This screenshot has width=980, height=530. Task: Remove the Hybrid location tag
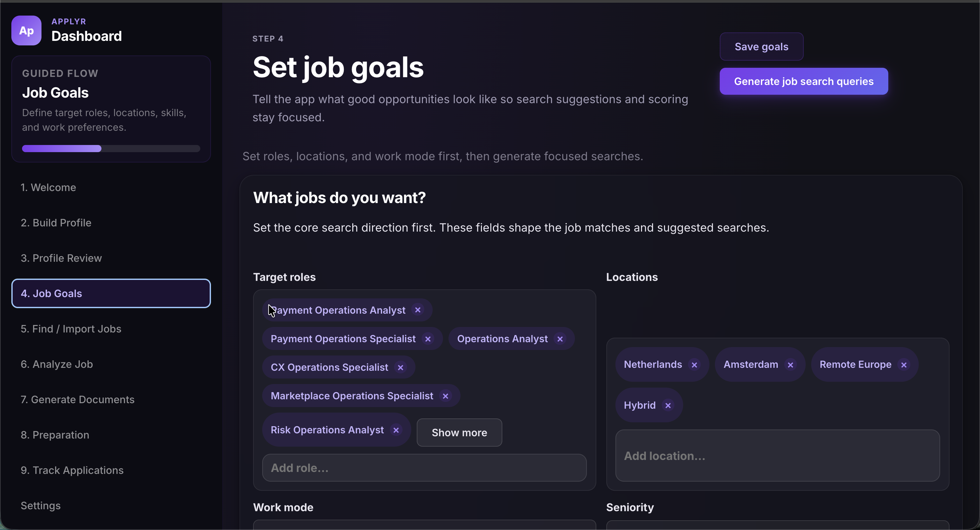point(668,405)
